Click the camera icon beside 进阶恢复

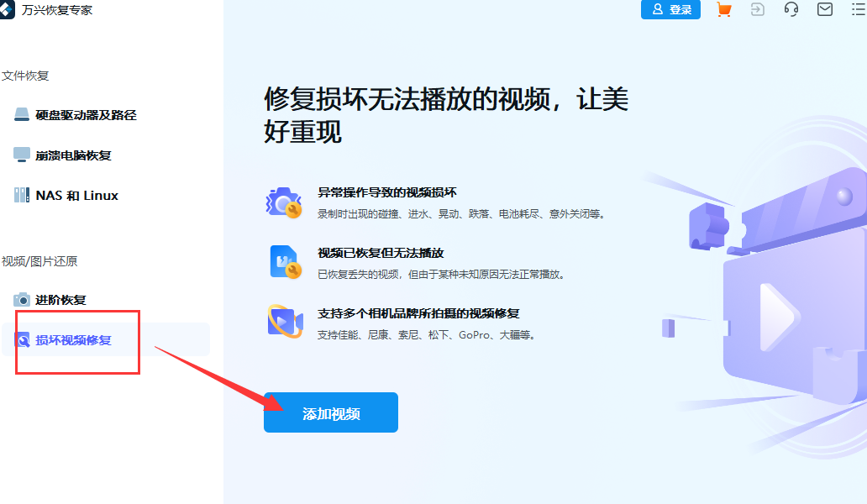[20, 298]
